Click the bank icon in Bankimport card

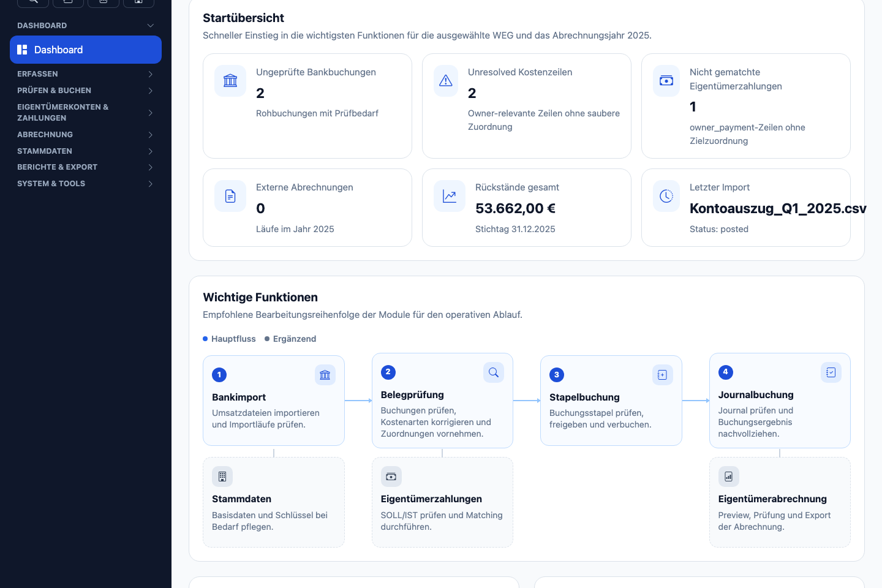click(325, 375)
